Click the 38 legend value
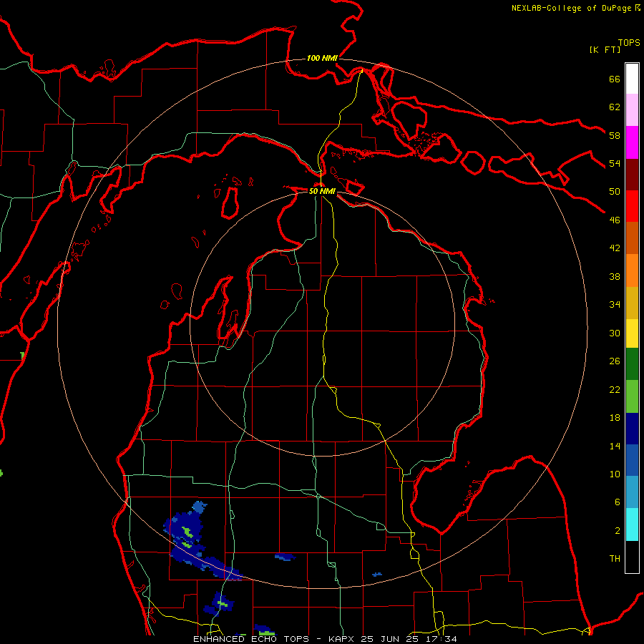Viewport: 644px width, 644px height. [615, 276]
